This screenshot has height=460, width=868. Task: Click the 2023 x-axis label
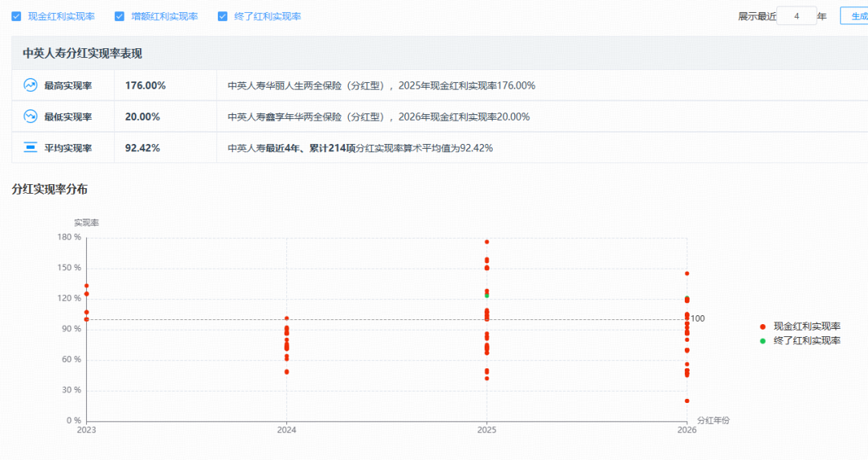[x=86, y=429]
